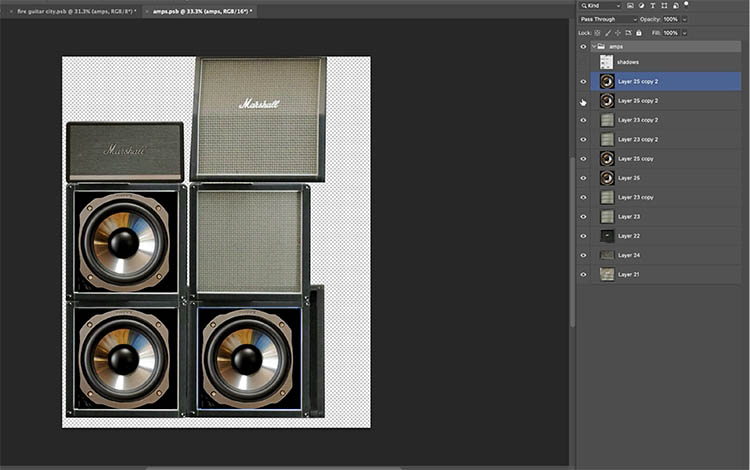Viewport: 750px width, 470px height.
Task: Click the amps group folder icon
Action: pyautogui.click(x=601, y=46)
